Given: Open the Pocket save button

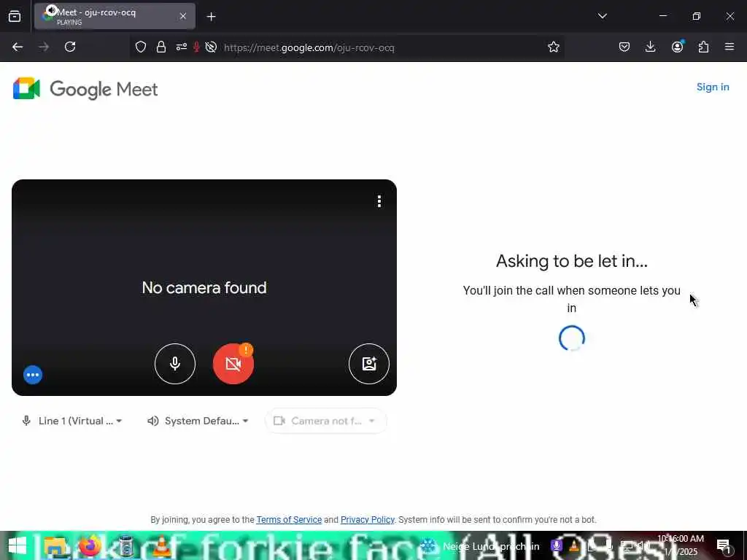Looking at the screenshot, I should point(624,47).
